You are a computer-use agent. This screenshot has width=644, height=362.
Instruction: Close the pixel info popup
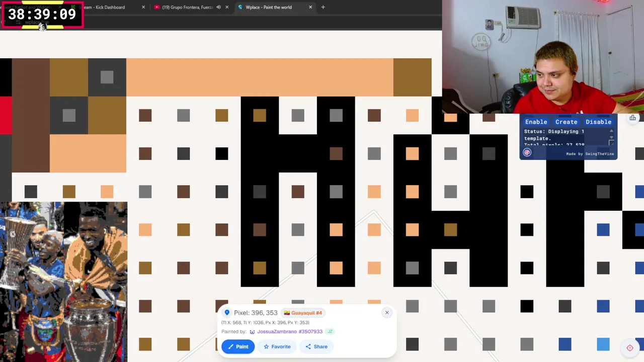pyautogui.click(x=387, y=313)
